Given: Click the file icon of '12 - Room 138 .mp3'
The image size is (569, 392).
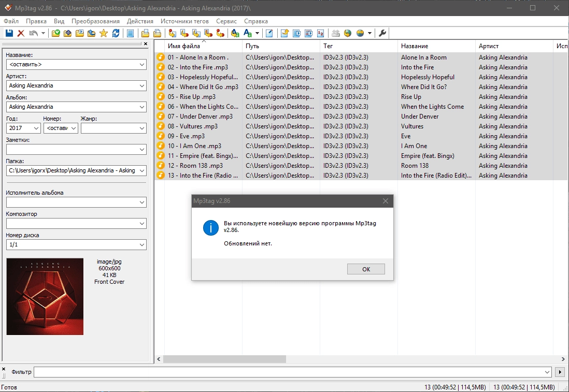Looking at the screenshot, I should 161,166.
